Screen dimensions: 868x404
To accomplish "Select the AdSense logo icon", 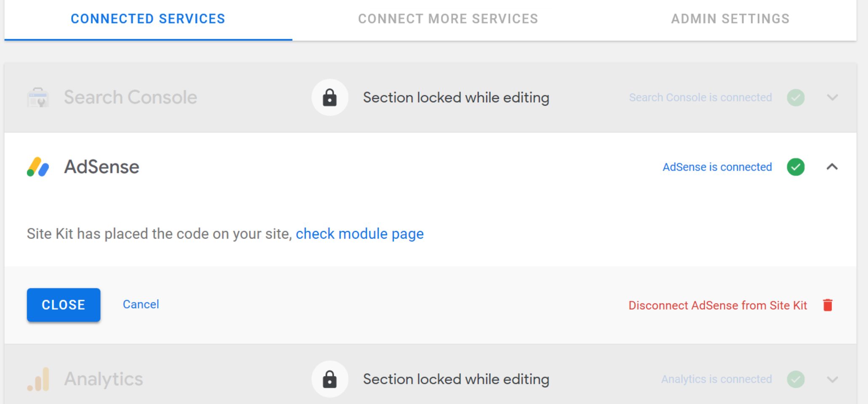I will point(37,167).
